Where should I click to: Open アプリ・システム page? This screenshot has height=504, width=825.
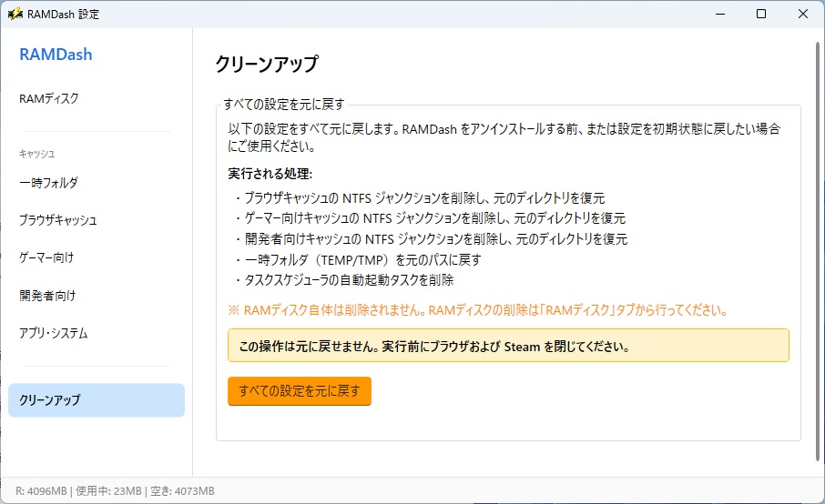pyautogui.click(x=53, y=333)
